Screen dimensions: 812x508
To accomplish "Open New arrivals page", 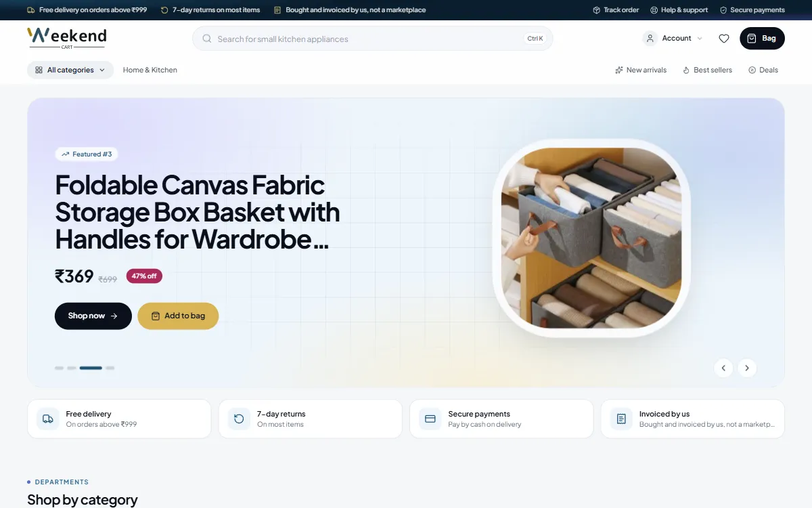I will pos(641,70).
